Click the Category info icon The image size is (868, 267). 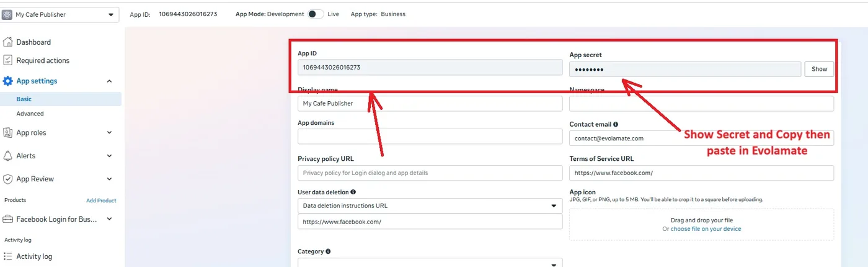pyautogui.click(x=328, y=251)
